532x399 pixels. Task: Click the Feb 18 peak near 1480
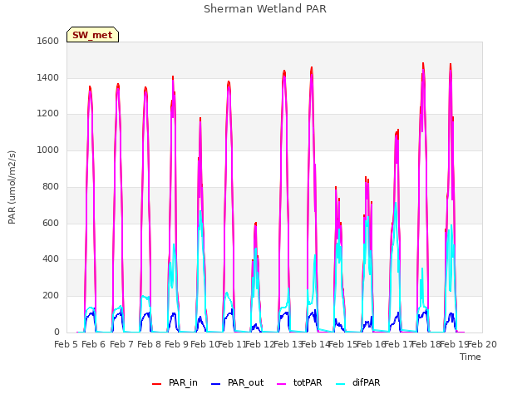point(423,64)
